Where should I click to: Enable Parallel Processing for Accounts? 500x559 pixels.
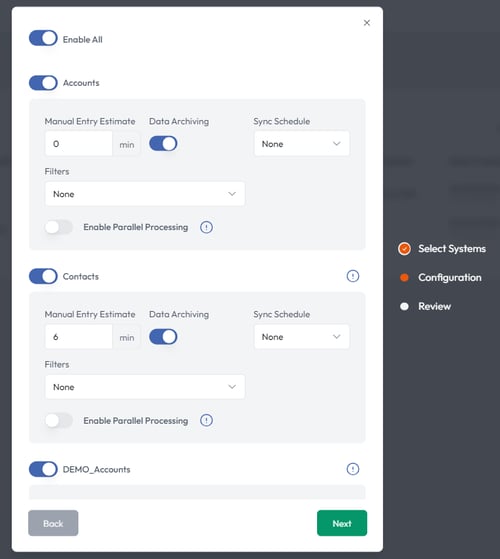pos(59,227)
